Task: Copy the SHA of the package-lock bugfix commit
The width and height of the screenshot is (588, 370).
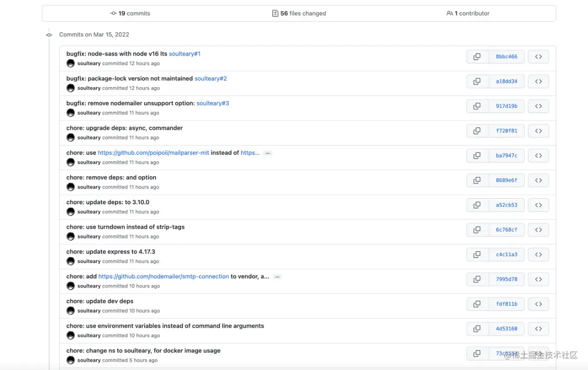Action: [x=476, y=81]
